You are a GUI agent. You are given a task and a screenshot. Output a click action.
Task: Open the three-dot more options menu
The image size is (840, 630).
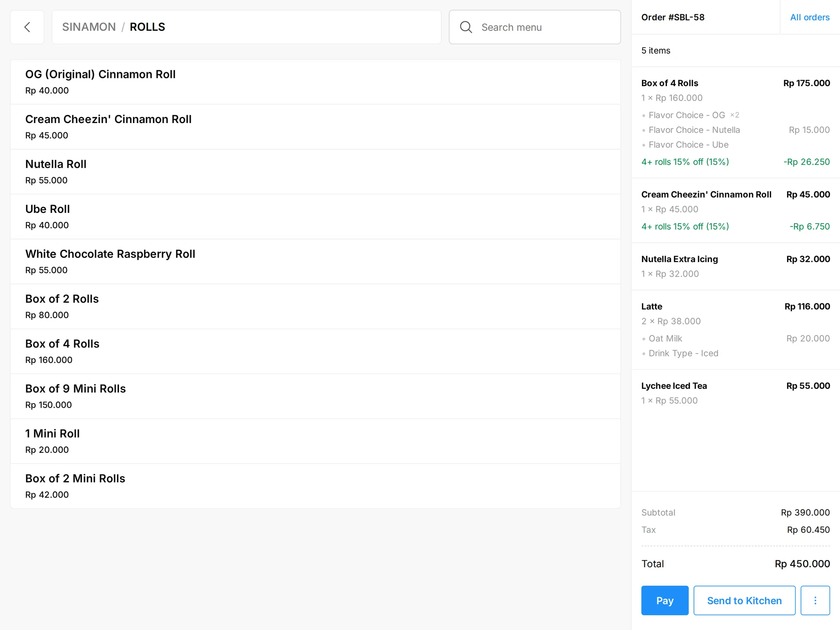pyautogui.click(x=815, y=600)
